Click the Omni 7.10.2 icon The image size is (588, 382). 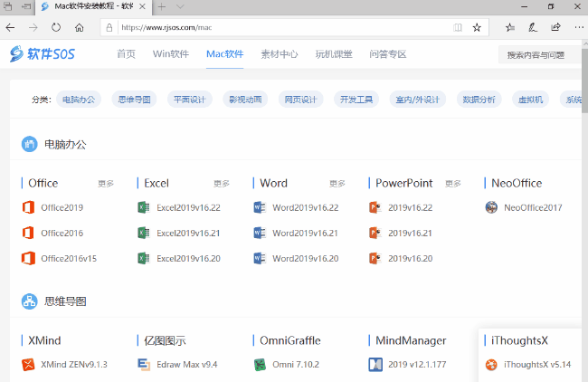(x=260, y=365)
